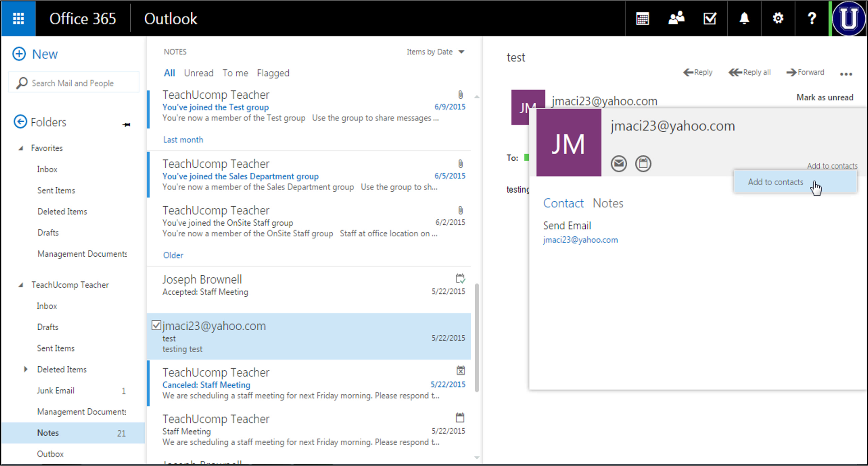Open the Office 365 app launcher grid
868x466 pixels.
tap(18, 18)
